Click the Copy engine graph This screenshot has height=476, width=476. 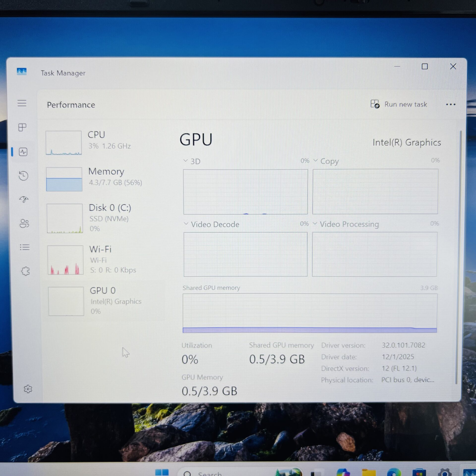click(x=375, y=191)
